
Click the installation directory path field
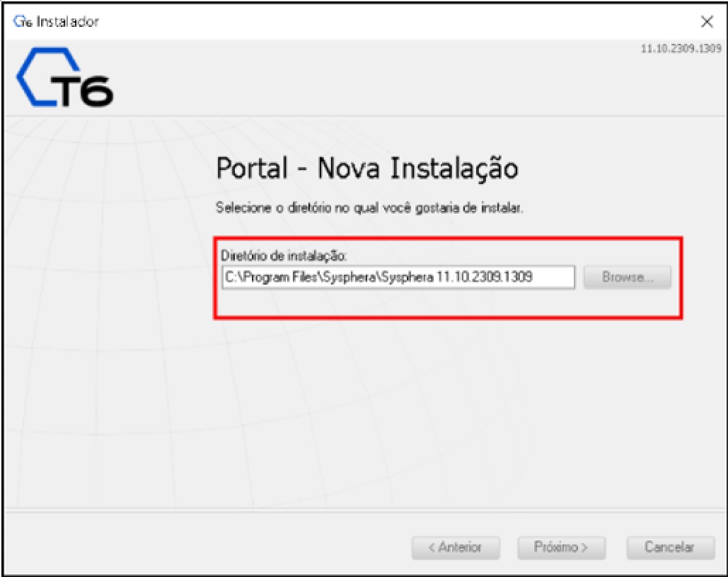[x=398, y=278]
